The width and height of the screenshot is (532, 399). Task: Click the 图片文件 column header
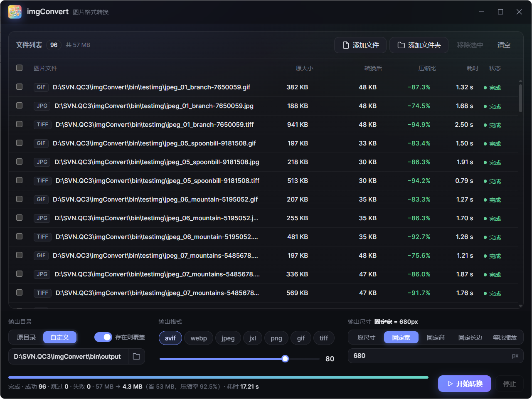tap(45, 68)
